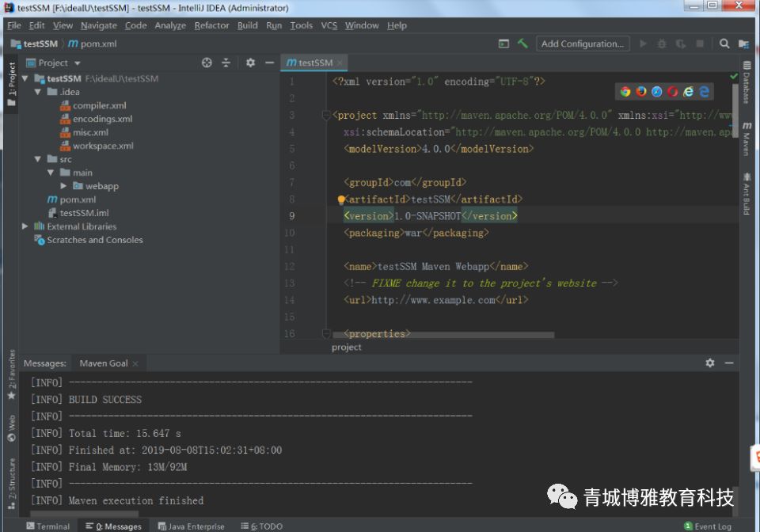Fold the properties tag on line 16
This screenshot has width=760, height=532.
point(326,333)
